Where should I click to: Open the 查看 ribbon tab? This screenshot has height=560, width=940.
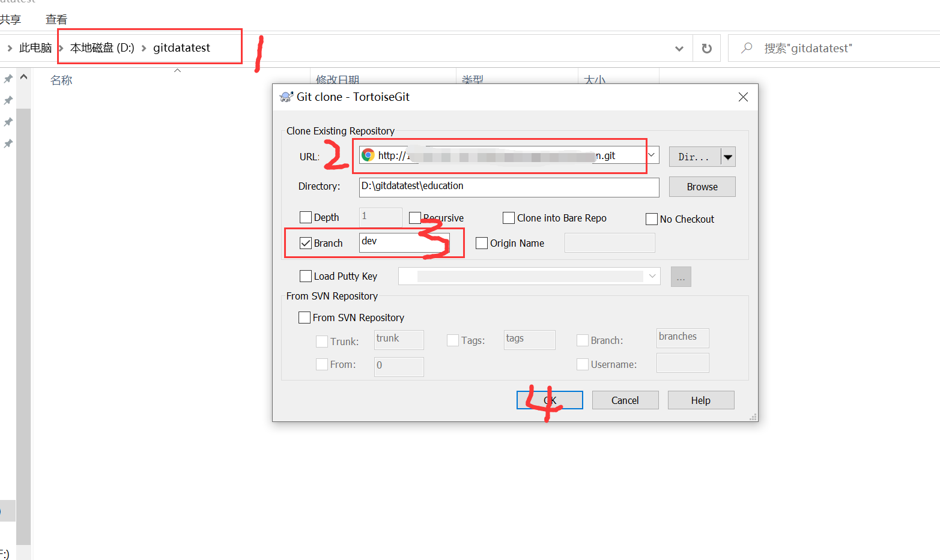tap(56, 20)
